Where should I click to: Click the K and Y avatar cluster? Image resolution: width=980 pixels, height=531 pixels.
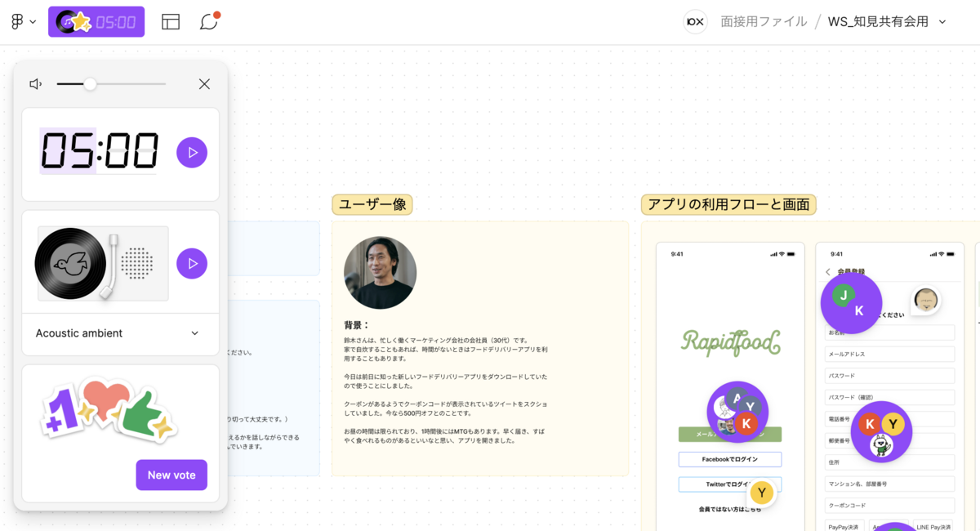(881, 431)
